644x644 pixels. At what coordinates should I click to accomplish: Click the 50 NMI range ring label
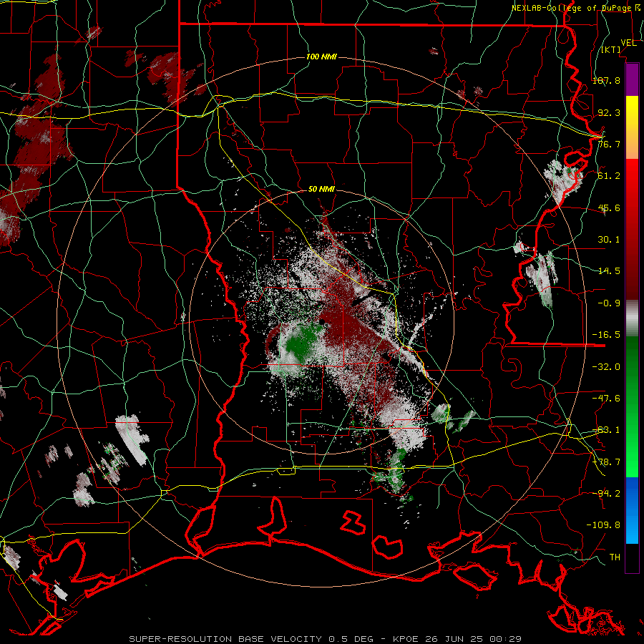[321, 189]
